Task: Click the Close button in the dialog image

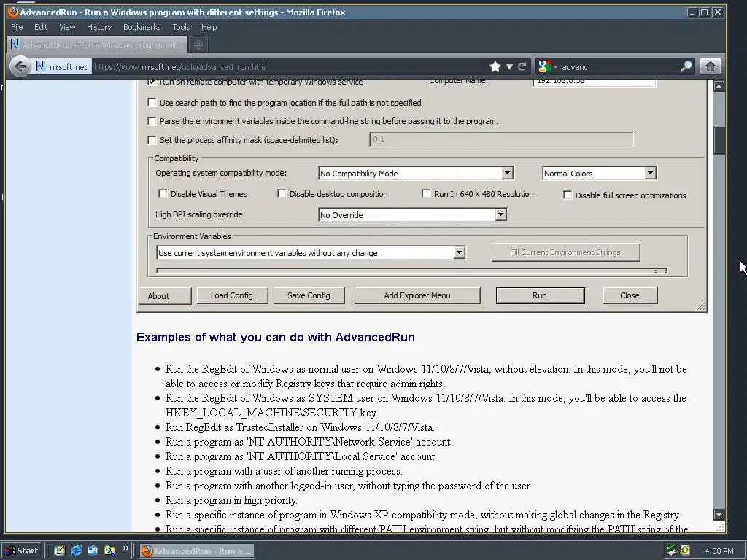Action: tap(630, 295)
